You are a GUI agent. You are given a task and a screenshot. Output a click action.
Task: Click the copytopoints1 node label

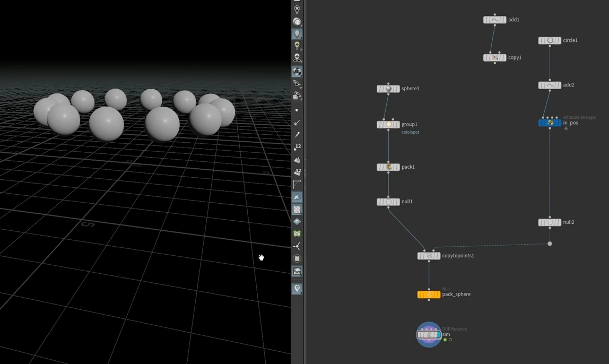[x=458, y=256]
